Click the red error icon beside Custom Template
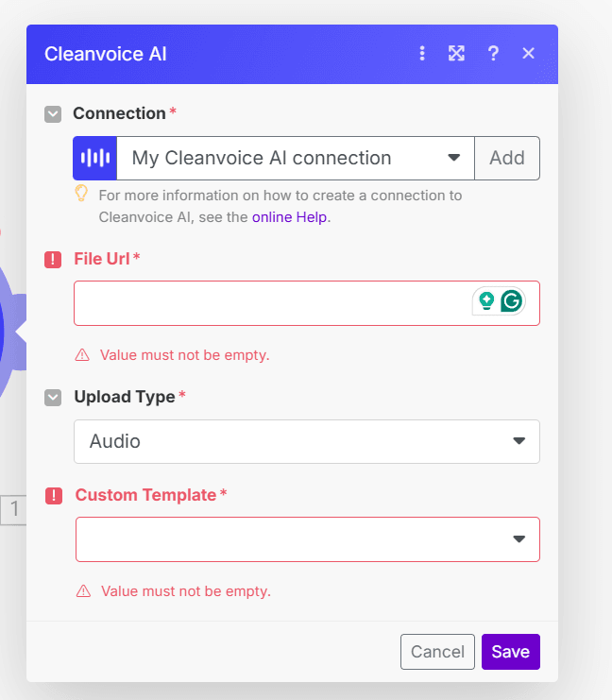The height and width of the screenshot is (700, 612). pyautogui.click(x=54, y=495)
